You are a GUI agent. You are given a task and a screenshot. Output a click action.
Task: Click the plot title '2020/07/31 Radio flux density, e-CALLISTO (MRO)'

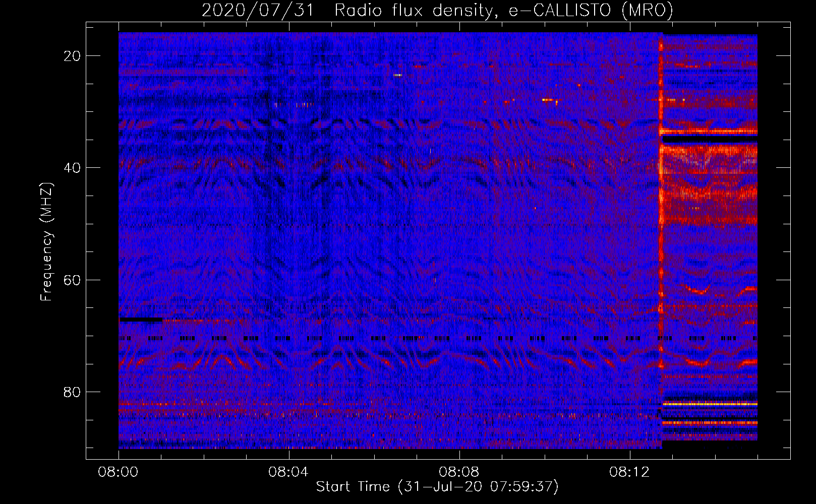click(437, 11)
